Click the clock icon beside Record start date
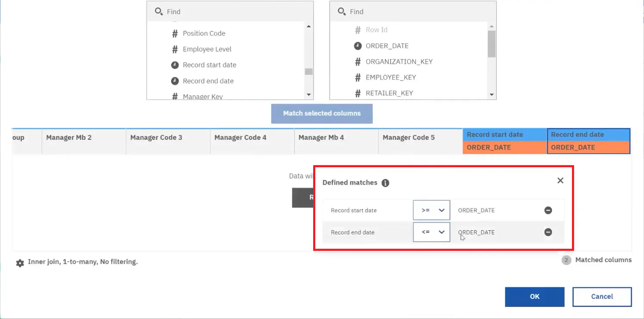644x319 pixels. 175,65
